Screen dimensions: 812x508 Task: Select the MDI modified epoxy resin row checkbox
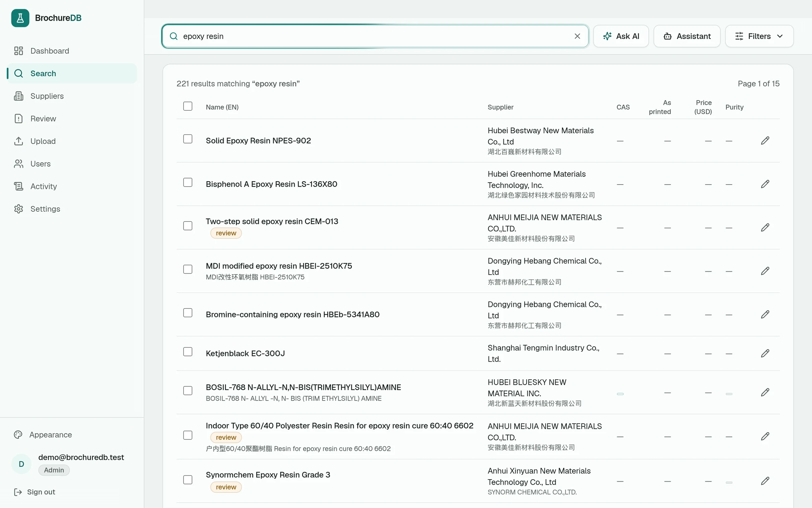pyautogui.click(x=188, y=270)
